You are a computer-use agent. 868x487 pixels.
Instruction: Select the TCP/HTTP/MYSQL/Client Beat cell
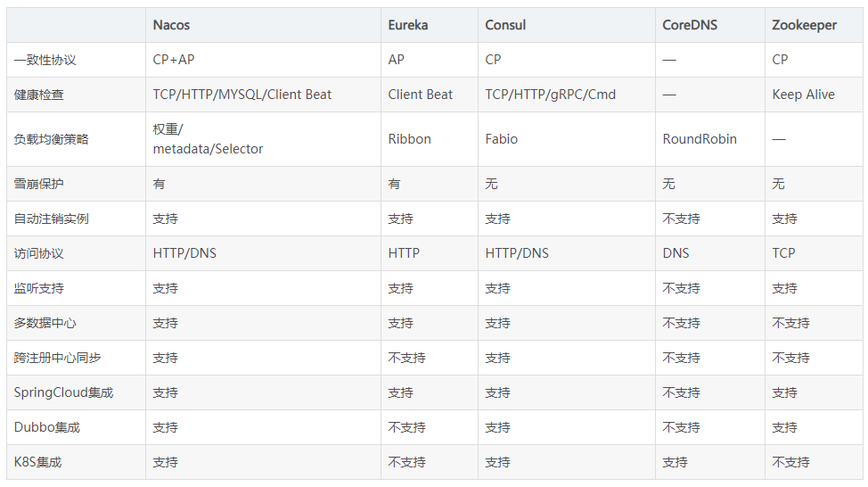242,95
